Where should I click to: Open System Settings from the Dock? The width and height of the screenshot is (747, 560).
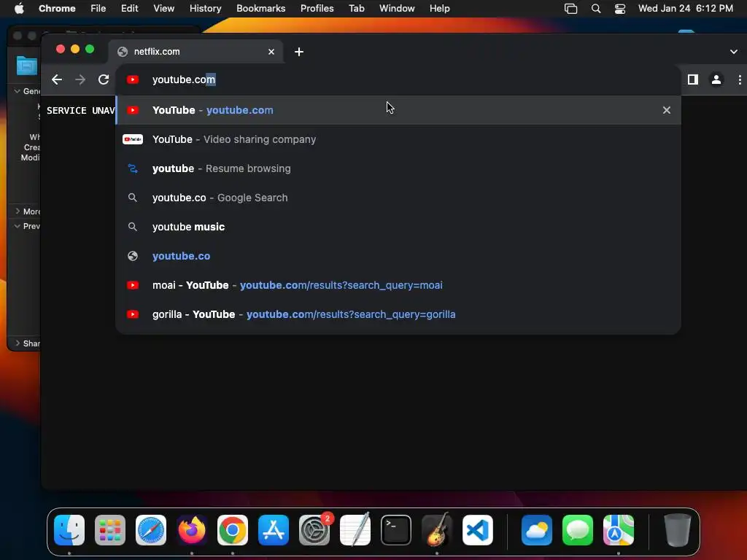point(314,529)
